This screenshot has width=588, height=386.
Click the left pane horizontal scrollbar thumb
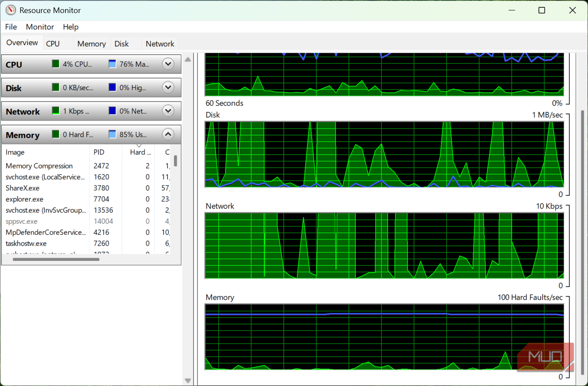(56, 260)
